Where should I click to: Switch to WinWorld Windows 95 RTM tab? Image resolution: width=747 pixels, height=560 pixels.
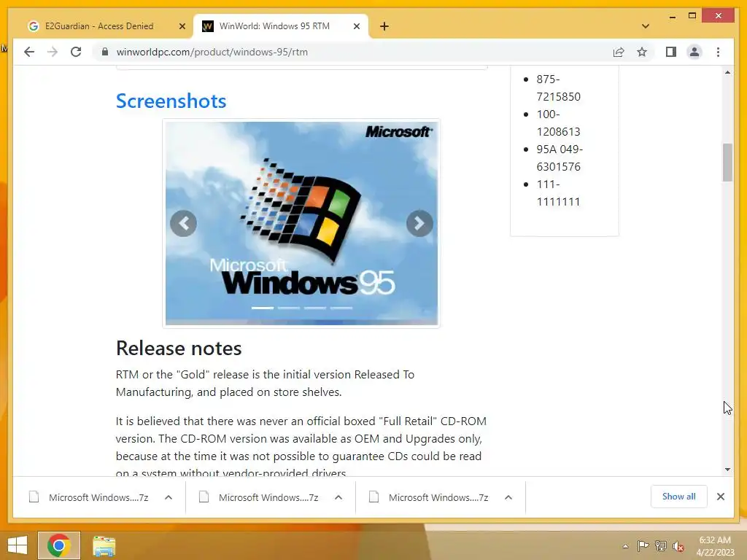coord(274,26)
